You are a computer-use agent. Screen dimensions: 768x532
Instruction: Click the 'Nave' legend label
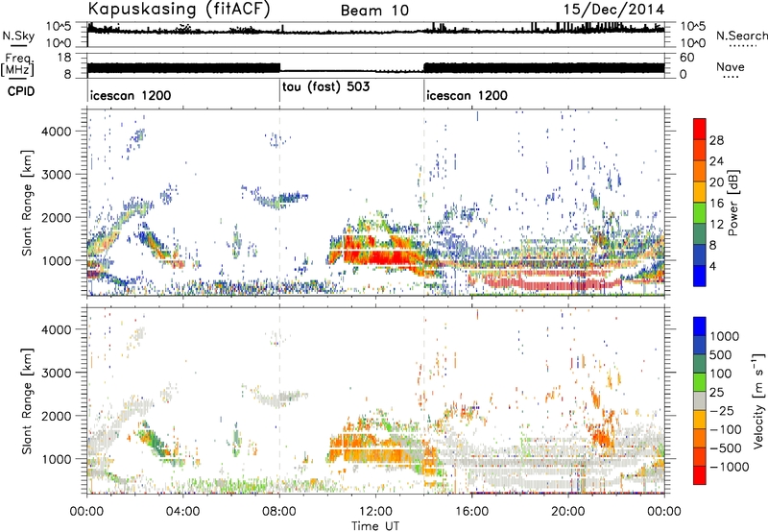[731, 66]
